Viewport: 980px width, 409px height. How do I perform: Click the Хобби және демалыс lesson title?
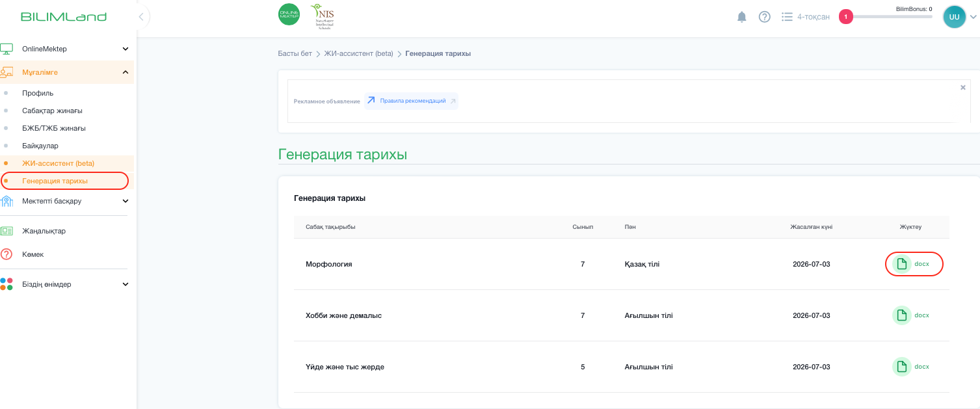[x=343, y=315]
